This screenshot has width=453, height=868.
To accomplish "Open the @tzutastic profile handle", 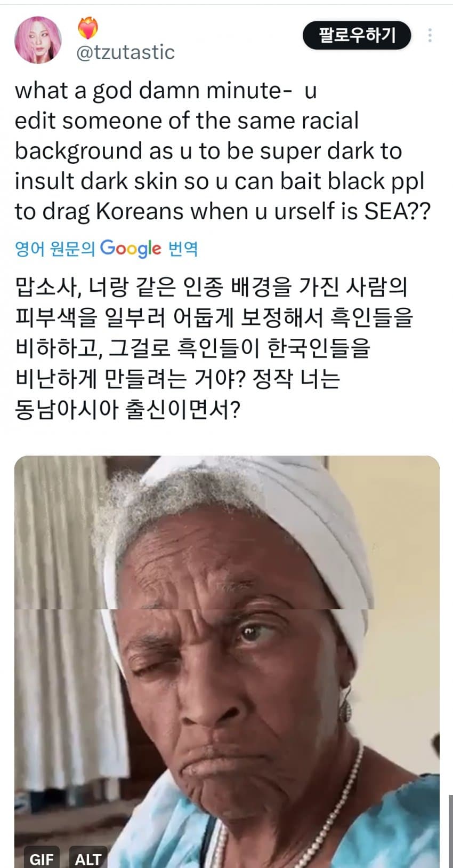I will click(126, 52).
